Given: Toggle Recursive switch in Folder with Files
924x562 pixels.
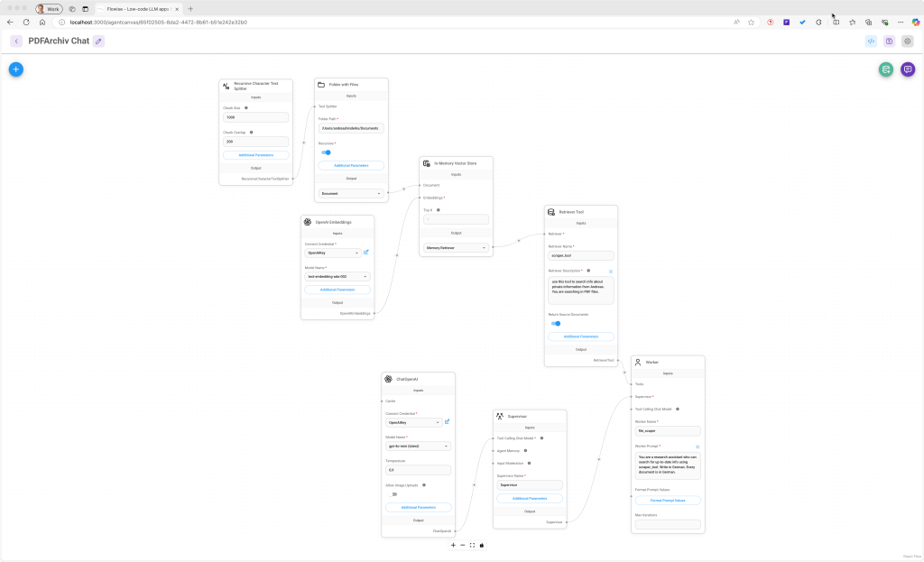Looking at the screenshot, I should click(326, 152).
